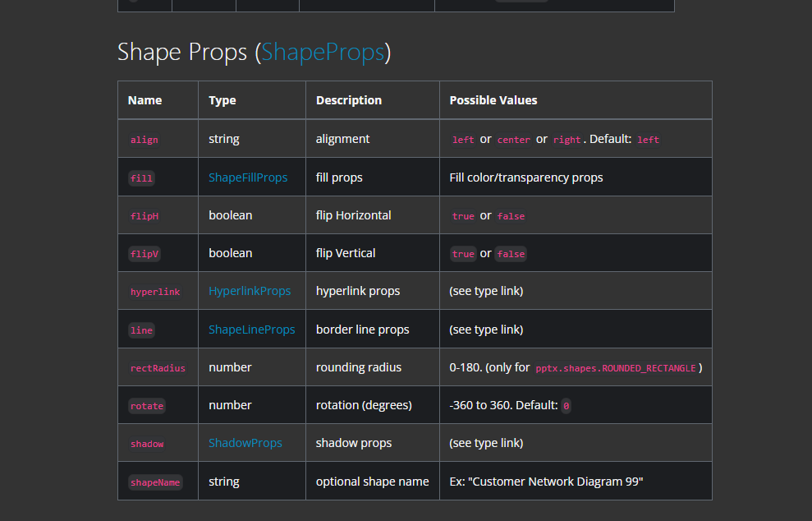
Task: Click the right value in the align row
Action: tap(567, 140)
